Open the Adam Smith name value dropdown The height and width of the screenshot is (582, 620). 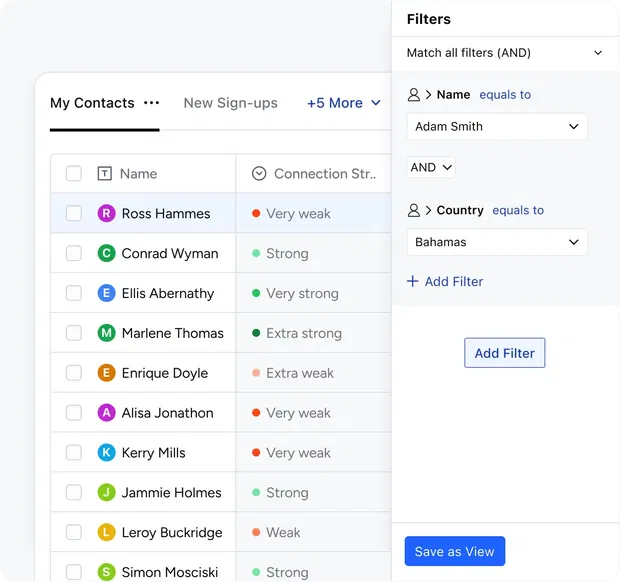coord(497,127)
